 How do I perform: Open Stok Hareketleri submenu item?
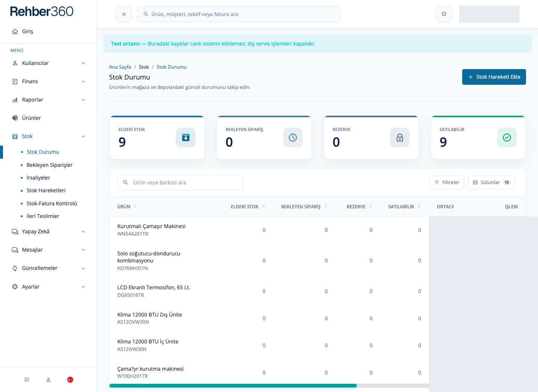click(46, 190)
